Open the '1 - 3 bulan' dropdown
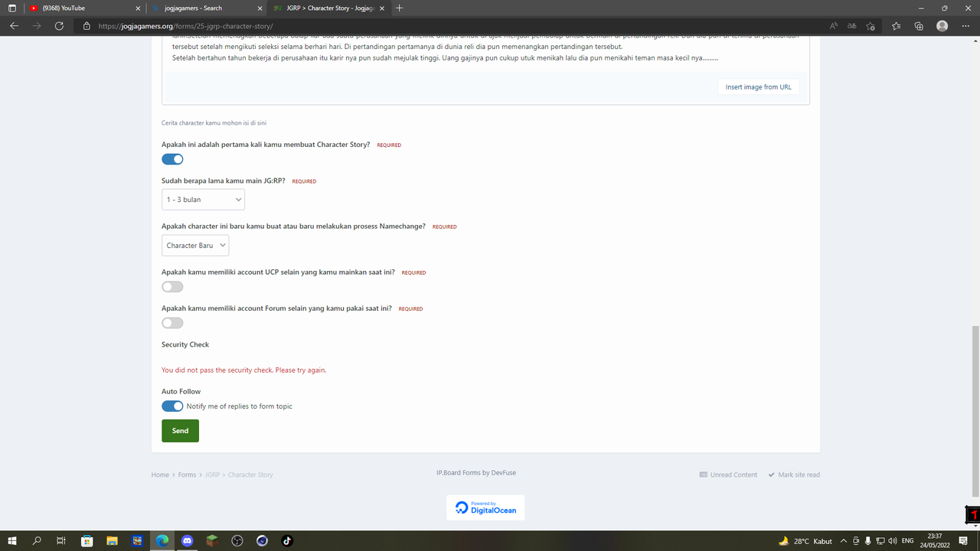This screenshot has width=980, height=551. [x=203, y=199]
